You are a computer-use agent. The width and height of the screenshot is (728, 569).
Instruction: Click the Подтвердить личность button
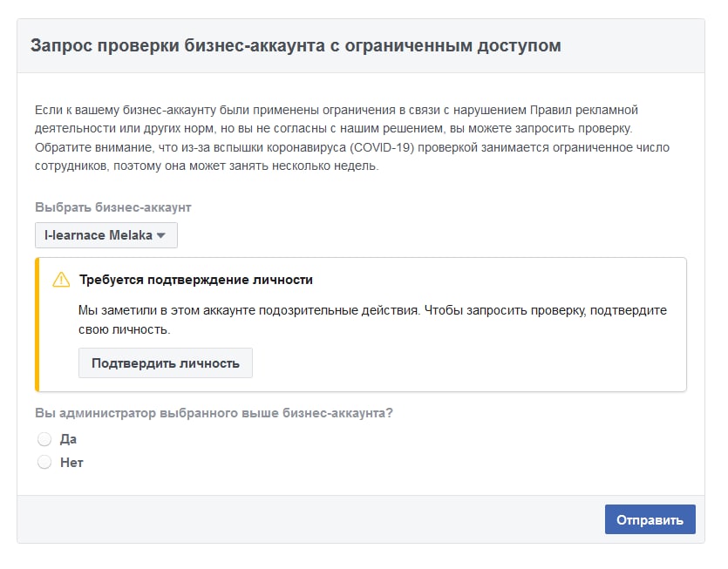point(166,363)
